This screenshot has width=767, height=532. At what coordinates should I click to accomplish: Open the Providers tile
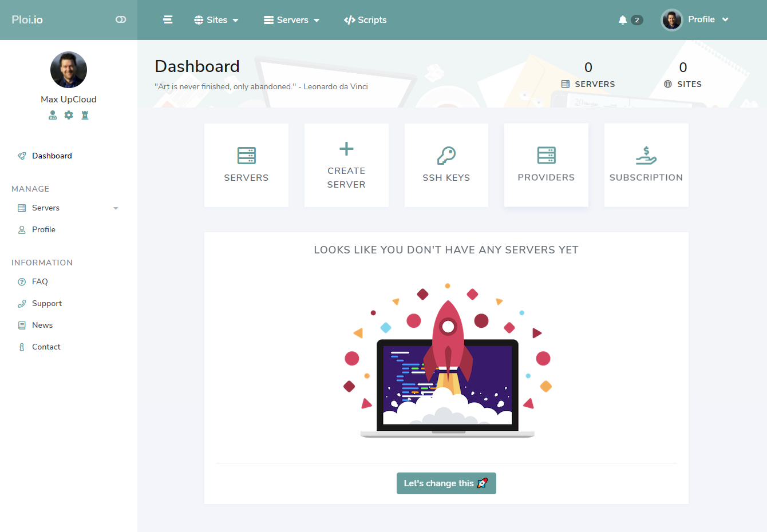[546, 165]
